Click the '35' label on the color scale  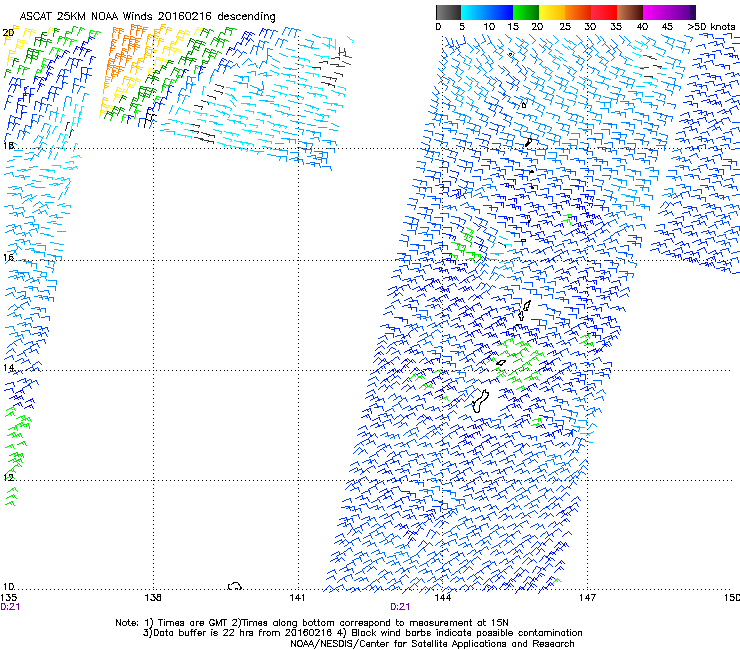(616, 26)
